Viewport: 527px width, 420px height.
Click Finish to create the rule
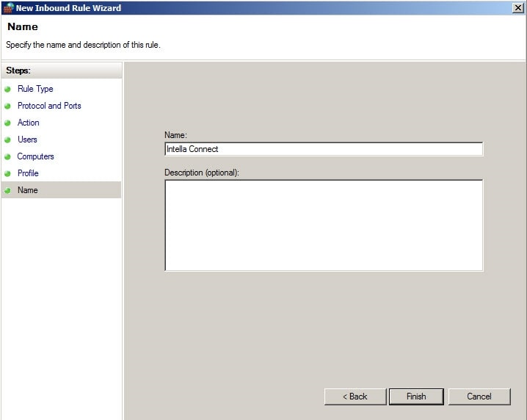click(416, 397)
